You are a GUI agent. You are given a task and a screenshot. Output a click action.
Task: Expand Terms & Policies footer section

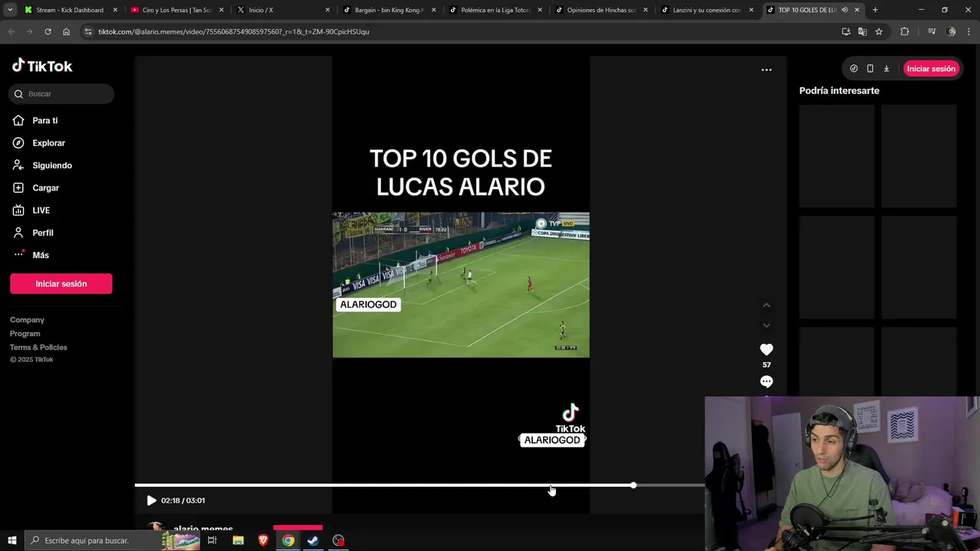point(39,347)
